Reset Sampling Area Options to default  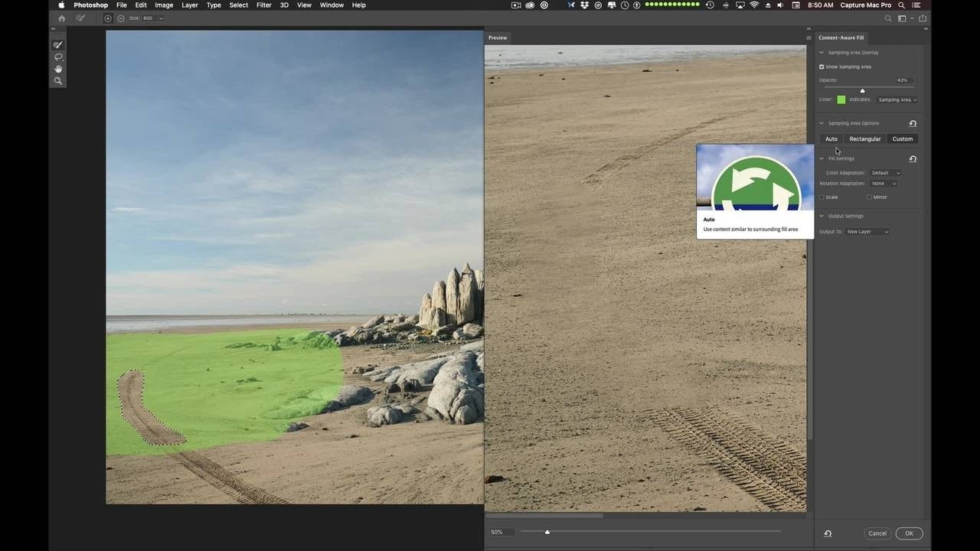click(x=913, y=123)
